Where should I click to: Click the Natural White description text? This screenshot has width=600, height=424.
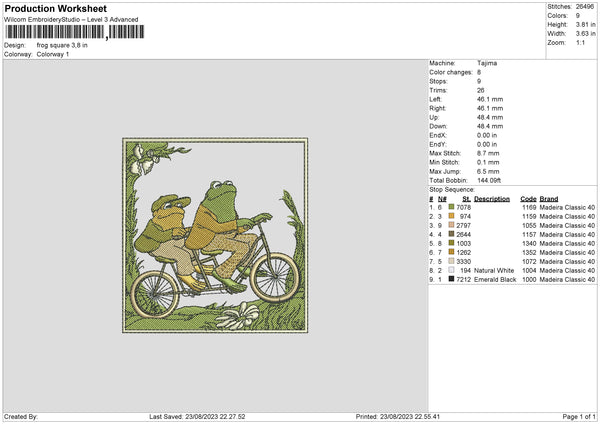[494, 270]
